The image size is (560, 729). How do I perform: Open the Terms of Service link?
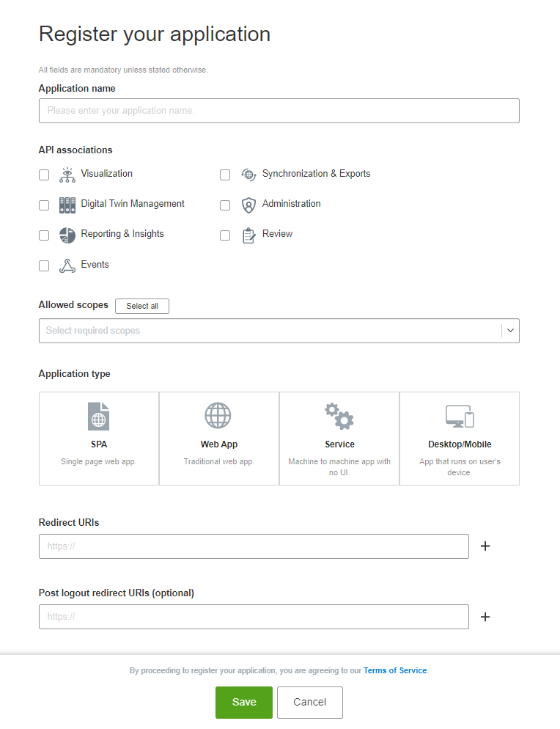coord(395,670)
